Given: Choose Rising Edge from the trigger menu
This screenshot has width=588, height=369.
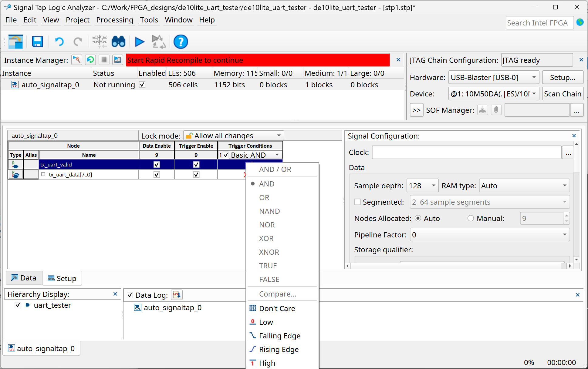Looking at the screenshot, I should tap(279, 349).
